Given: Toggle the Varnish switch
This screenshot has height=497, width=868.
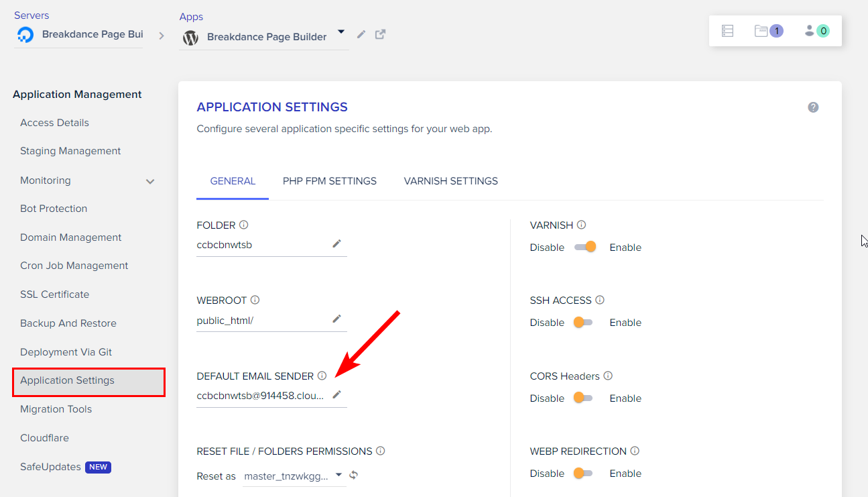Looking at the screenshot, I should tap(585, 247).
